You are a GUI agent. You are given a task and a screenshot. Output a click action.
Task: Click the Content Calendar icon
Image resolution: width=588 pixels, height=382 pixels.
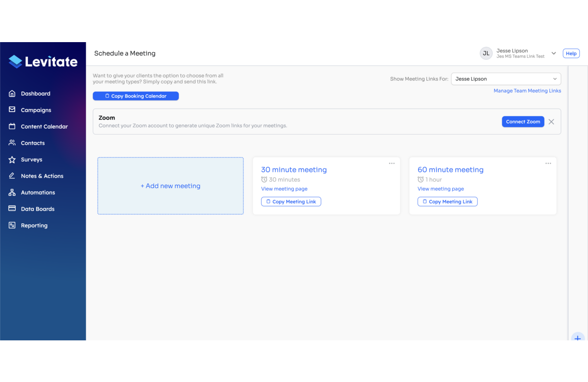pyautogui.click(x=12, y=126)
